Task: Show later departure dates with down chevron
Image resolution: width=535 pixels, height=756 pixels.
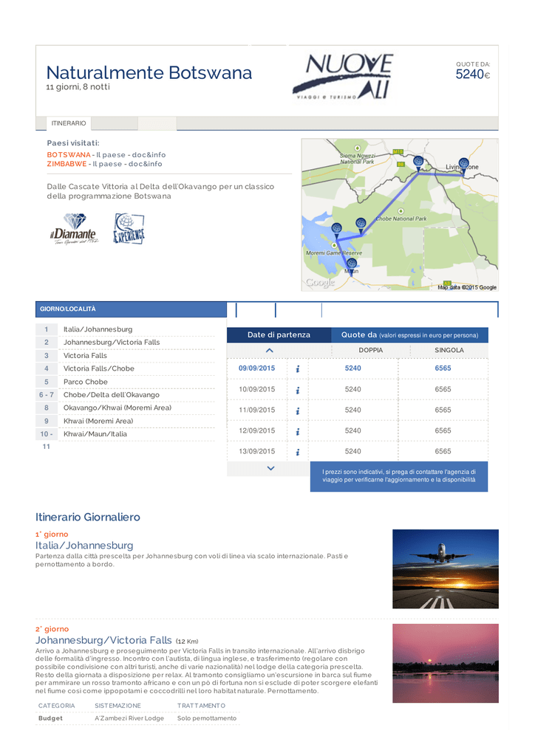Action: (270, 468)
